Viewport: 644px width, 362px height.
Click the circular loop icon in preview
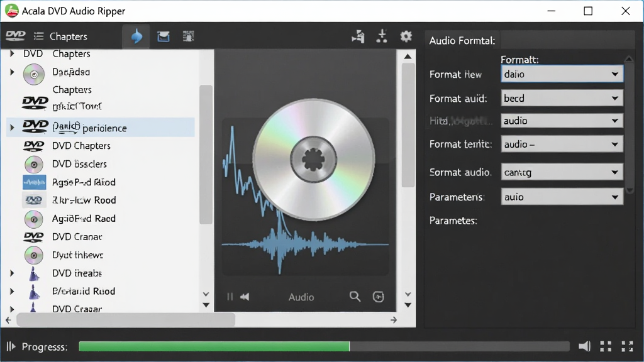(378, 297)
